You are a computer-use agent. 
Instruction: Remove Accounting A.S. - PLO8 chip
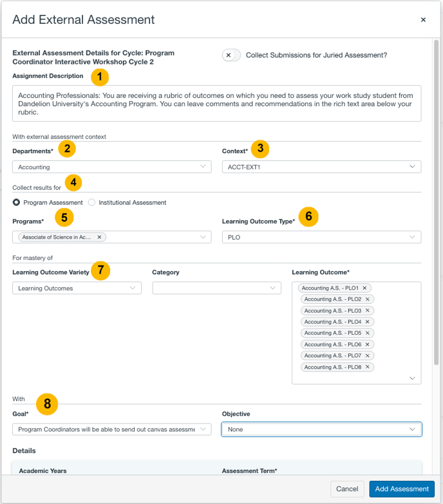[368, 367]
